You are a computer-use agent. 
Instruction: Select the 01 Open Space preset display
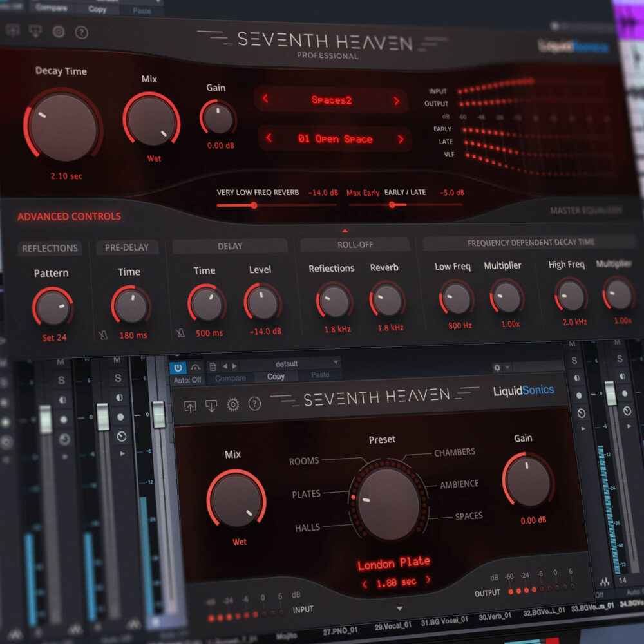[335, 138]
